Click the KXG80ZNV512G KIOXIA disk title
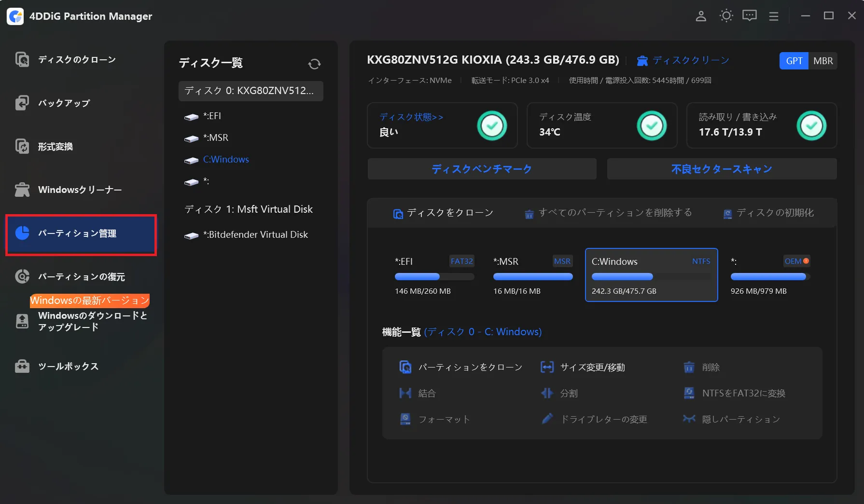864x504 pixels. 493,60
